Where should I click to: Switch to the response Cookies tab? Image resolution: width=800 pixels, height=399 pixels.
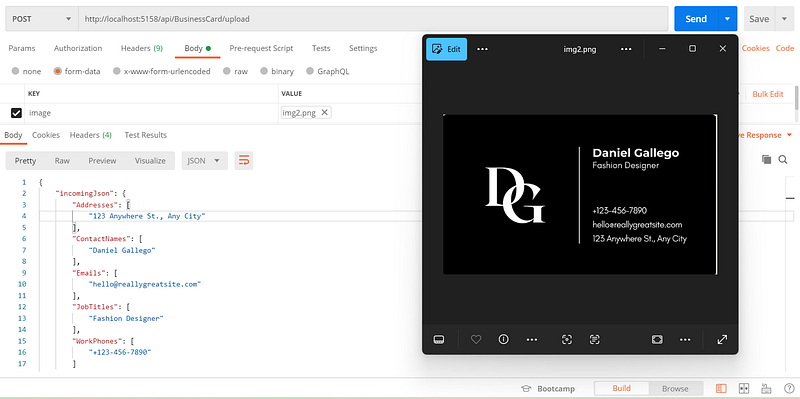coord(46,135)
